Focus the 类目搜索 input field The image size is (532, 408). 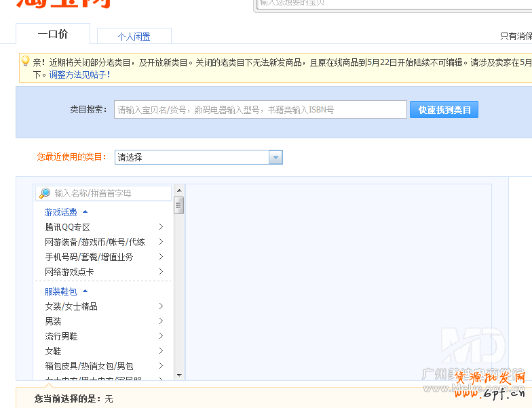coord(260,110)
